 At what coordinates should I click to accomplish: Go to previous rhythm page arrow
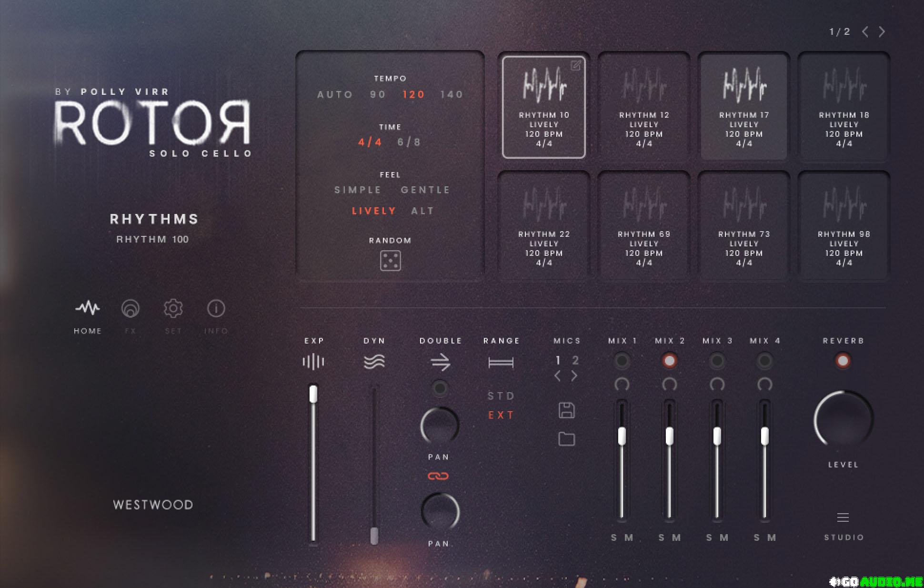pyautogui.click(x=865, y=32)
